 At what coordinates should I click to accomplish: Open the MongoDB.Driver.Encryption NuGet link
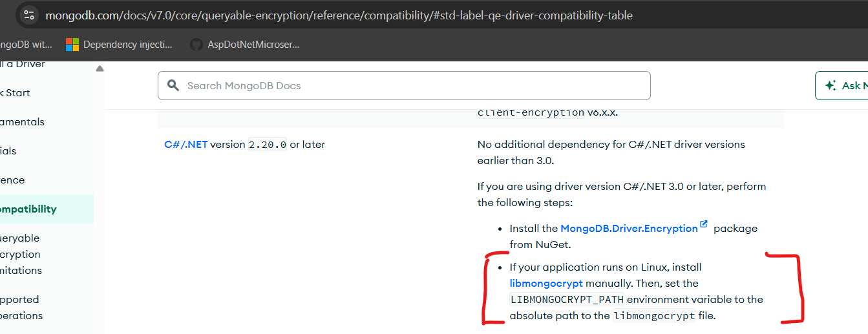click(x=629, y=228)
